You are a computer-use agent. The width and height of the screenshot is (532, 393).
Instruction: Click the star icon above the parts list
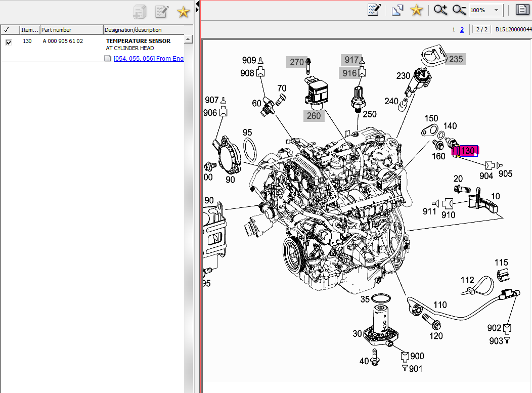pos(183,11)
